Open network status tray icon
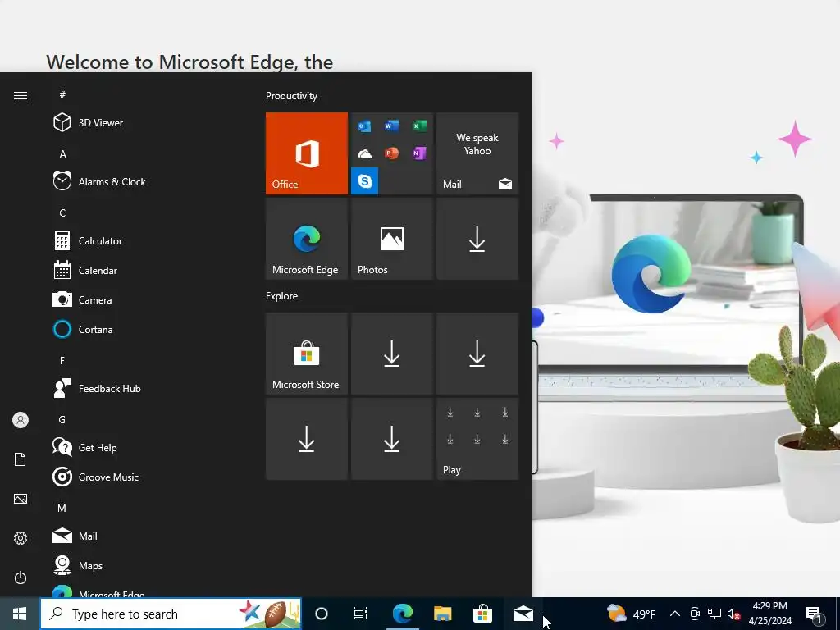Image resolution: width=840 pixels, height=630 pixels. point(714,614)
